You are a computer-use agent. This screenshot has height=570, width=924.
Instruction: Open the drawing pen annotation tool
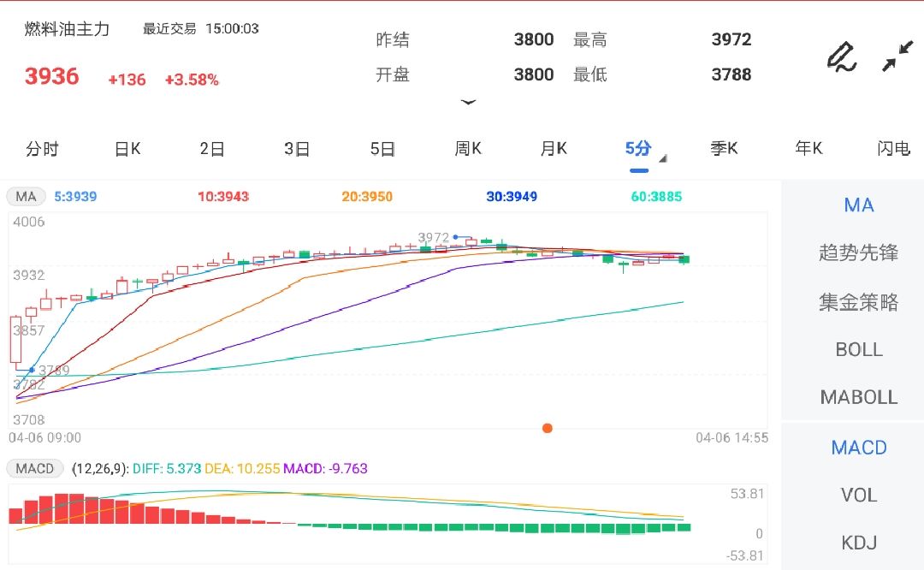tap(841, 56)
